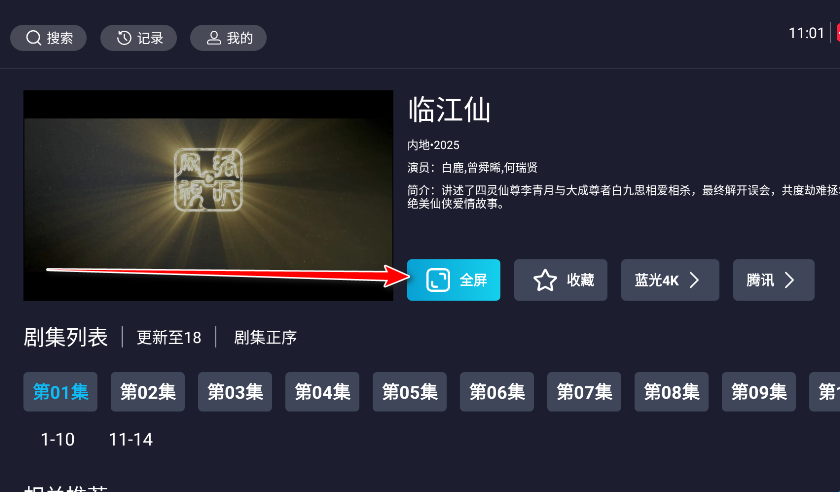Click the star favorite icon
Viewport: 840px width, 492px height.
pyautogui.click(x=545, y=280)
